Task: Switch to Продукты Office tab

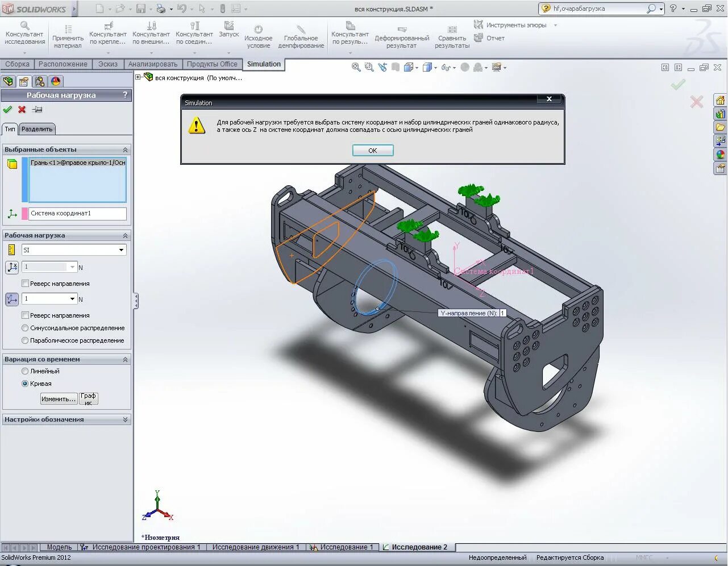Action: pos(212,64)
